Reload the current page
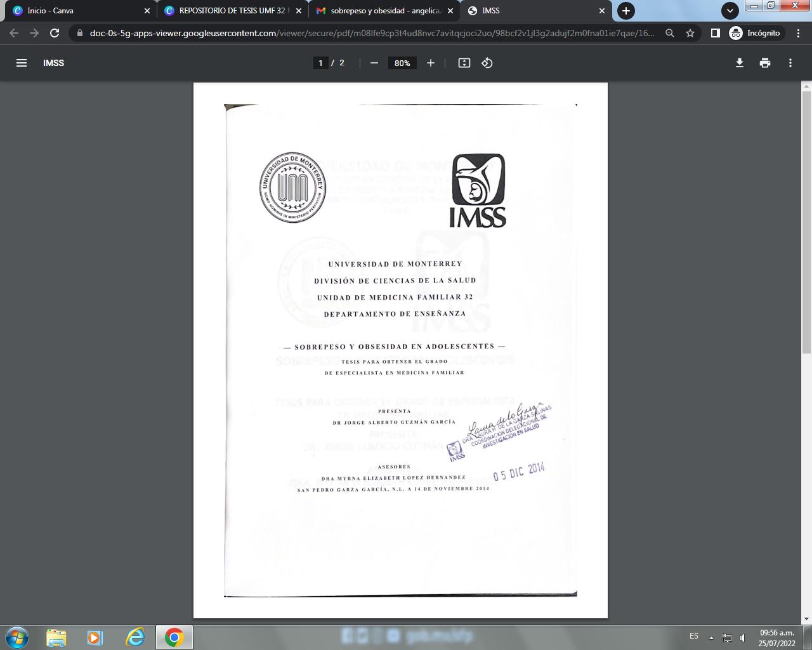The image size is (812, 650). tap(55, 33)
